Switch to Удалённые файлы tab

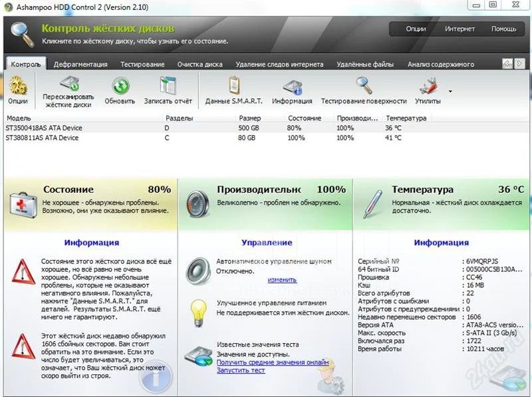pos(365,64)
